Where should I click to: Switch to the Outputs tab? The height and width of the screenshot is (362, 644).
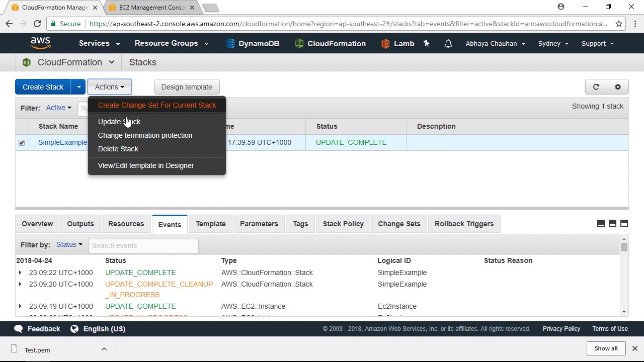[x=80, y=224]
